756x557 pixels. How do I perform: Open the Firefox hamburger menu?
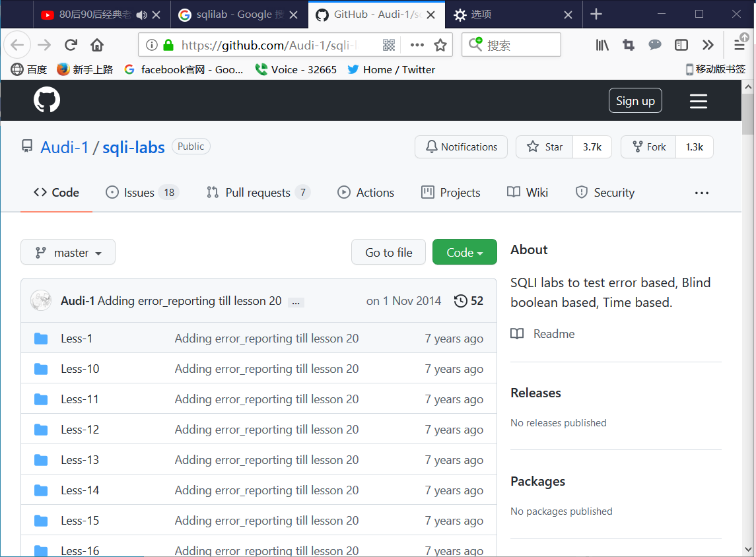(x=739, y=46)
